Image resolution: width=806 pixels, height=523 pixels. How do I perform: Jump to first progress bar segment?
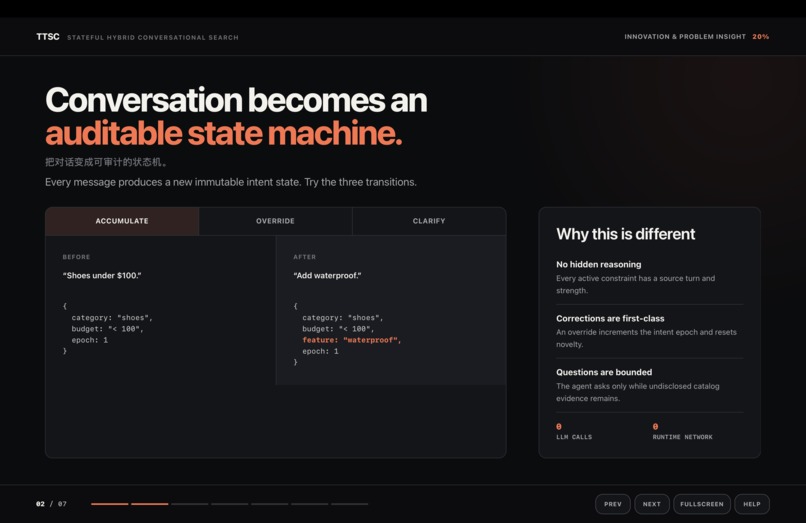(x=109, y=504)
